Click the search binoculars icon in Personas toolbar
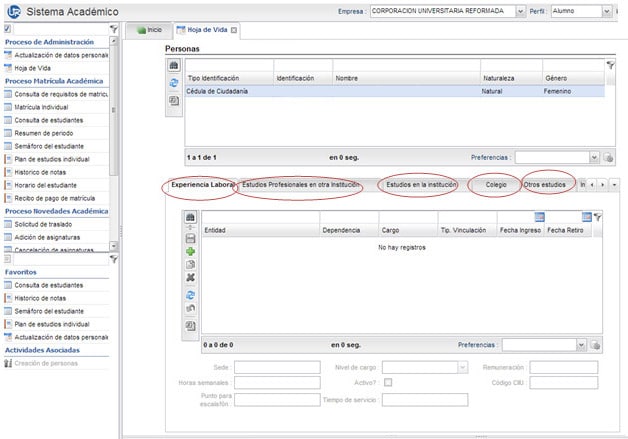The height and width of the screenshot is (439, 628). (174, 65)
